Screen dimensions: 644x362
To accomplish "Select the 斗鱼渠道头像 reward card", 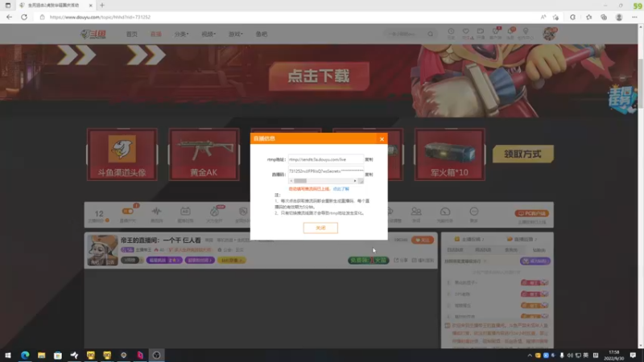I will [122, 154].
